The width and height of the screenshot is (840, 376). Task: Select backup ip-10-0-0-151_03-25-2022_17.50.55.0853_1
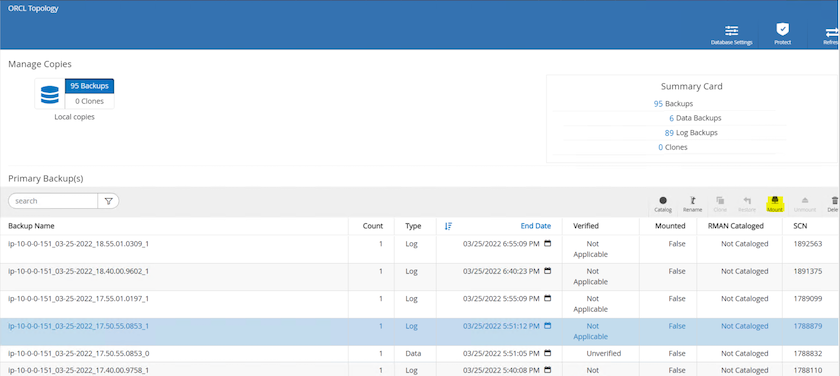tap(78, 326)
